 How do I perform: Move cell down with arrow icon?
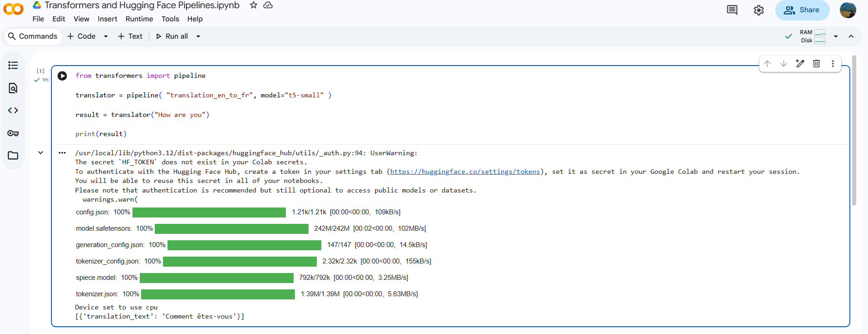coord(784,64)
